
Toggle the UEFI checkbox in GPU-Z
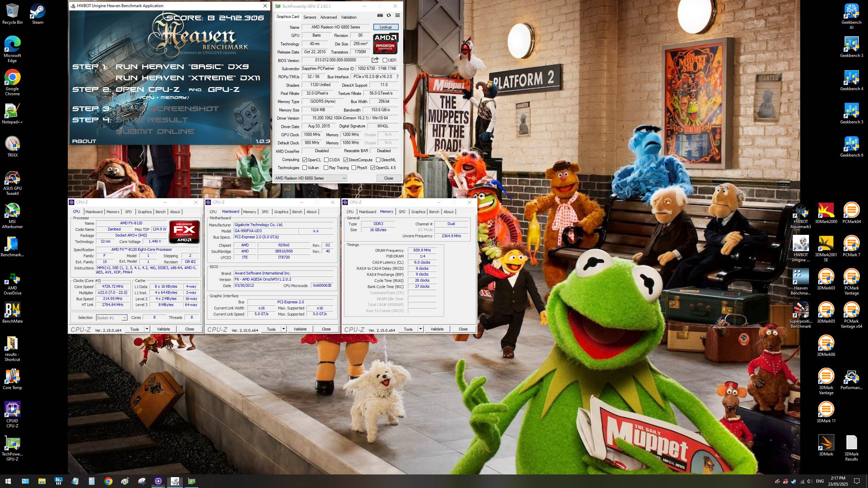click(385, 60)
